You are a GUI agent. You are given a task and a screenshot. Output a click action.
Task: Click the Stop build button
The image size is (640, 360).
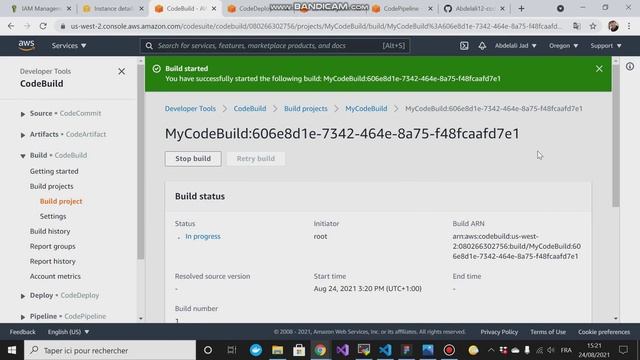coord(193,159)
